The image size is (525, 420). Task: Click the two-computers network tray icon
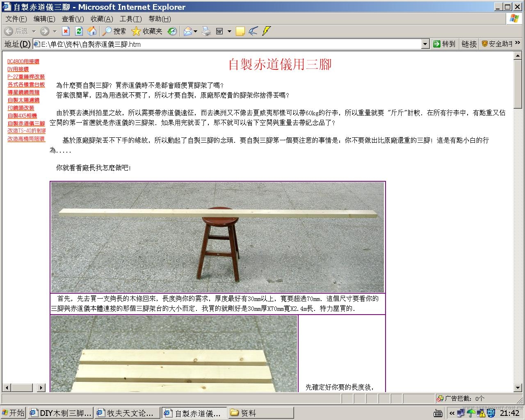461,413
